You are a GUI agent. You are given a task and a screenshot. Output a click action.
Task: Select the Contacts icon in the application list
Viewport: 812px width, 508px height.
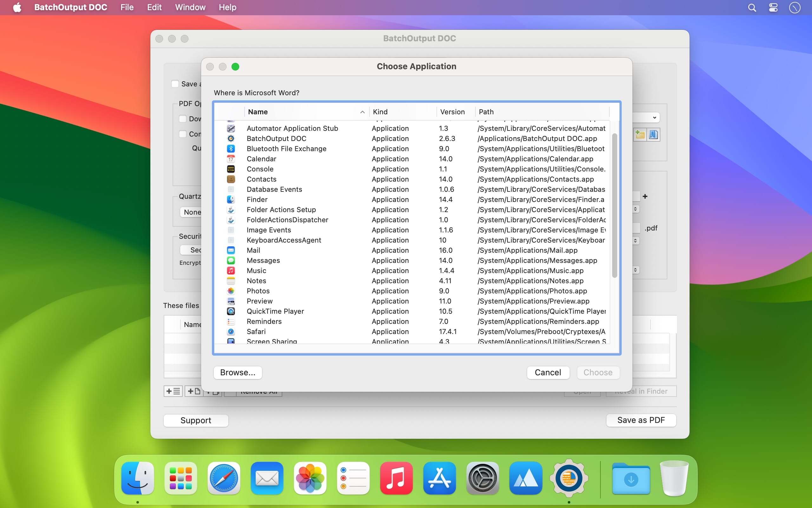coord(231,179)
